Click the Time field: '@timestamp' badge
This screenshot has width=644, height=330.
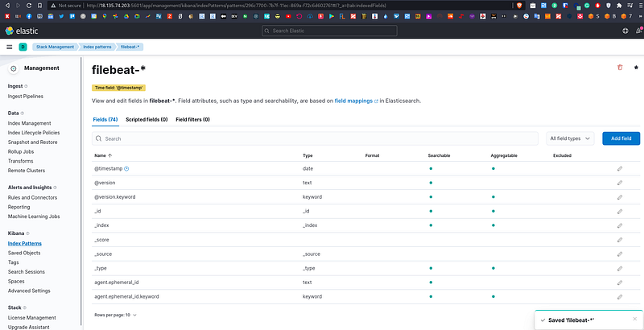(119, 88)
